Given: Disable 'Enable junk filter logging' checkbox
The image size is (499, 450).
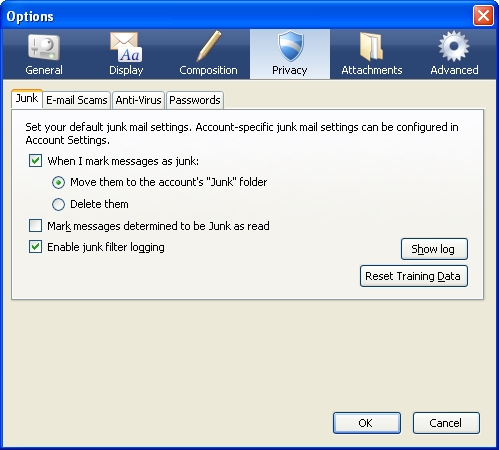Looking at the screenshot, I should tap(35, 247).
